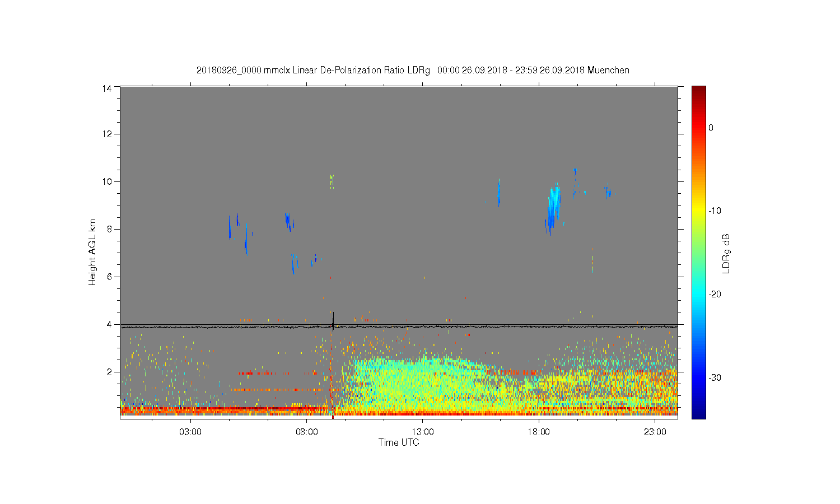Screen dimensions: 840x504
Task: Click the height tick label '12'
Action: (x=107, y=134)
